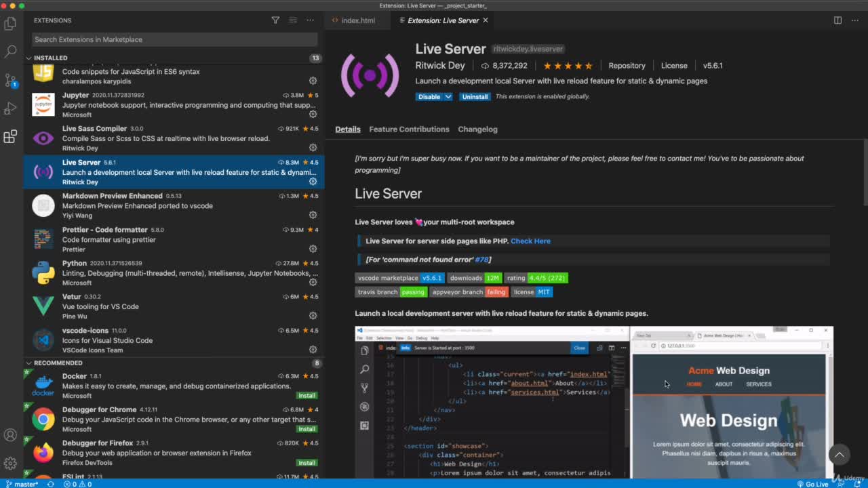Click the Live Server demo screenshot

click(x=594, y=402)
